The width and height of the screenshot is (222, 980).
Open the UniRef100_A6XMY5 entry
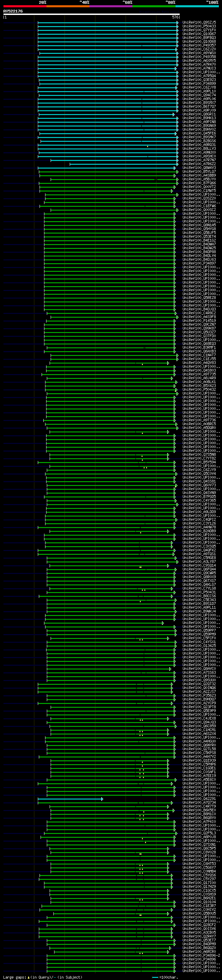coord(199,60)
